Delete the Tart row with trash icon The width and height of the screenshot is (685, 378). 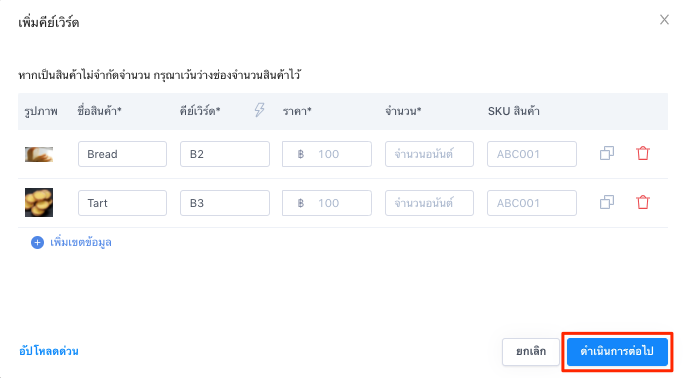click(643, 202)
